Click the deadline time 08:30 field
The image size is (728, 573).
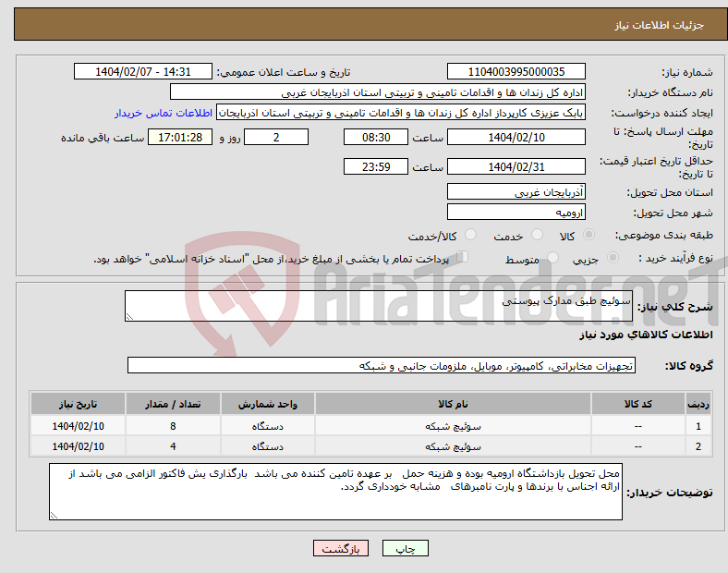(x=376, y=137)
